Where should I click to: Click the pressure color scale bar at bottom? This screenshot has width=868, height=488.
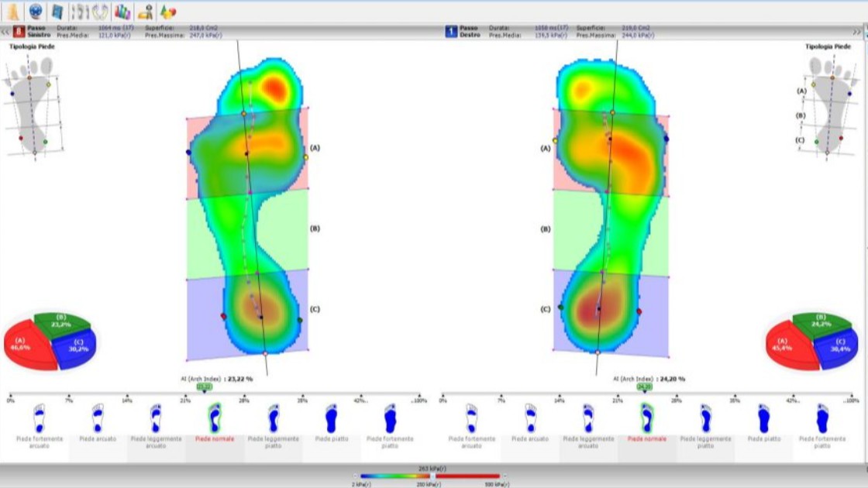(430, 476)
